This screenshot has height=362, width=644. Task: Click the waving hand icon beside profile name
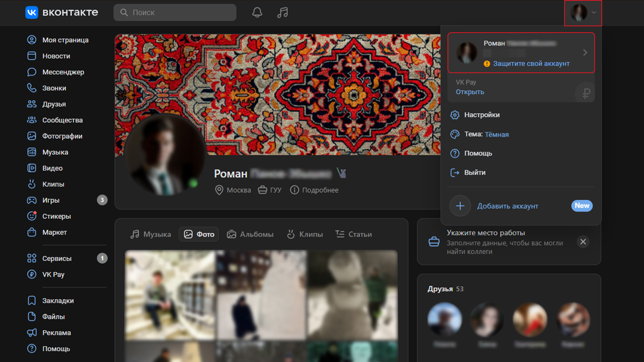tap(342, 173)
